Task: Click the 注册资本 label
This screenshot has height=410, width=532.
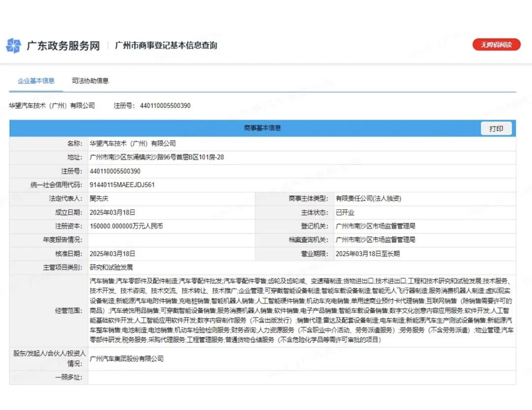Action: coord(68,226)
